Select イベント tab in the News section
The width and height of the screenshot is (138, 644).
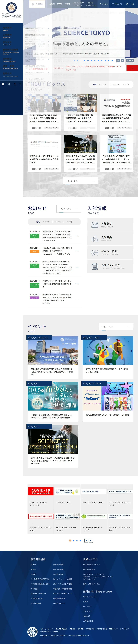coord(46,222)
